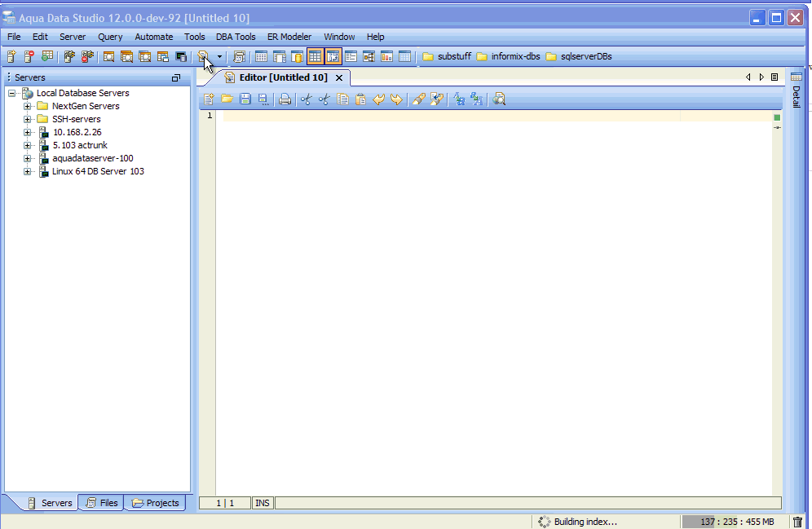Open the Edit menu
Viewport: 812px width, 529px height.
(40, 37)
